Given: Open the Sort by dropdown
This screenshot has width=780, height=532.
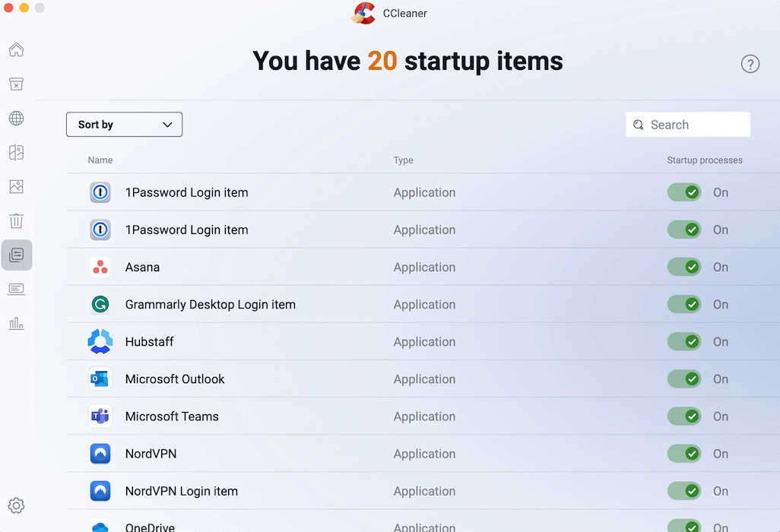Looking at the screenshot, I should pyautogui.click(x=124, y=124).
